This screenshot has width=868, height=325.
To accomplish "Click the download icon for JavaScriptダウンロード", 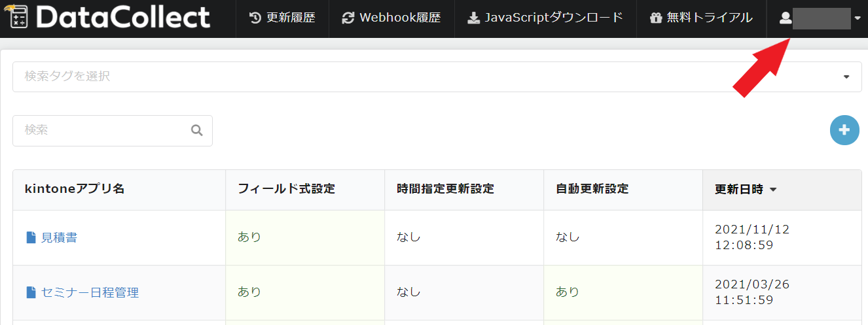I will coord(473,18).
